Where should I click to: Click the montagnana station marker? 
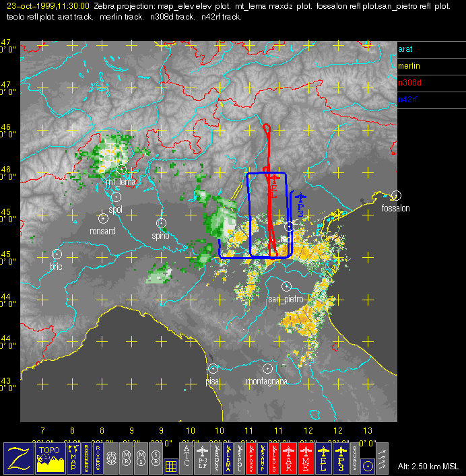267,368
